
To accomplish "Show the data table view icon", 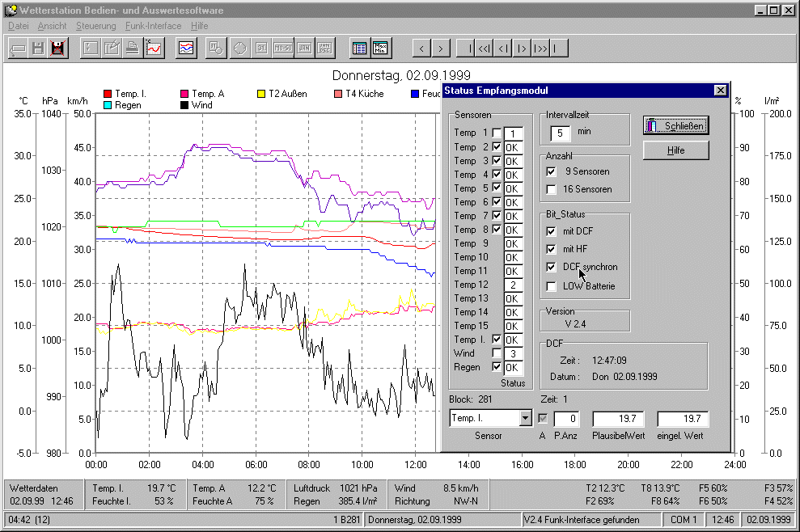I will (360, 48).
